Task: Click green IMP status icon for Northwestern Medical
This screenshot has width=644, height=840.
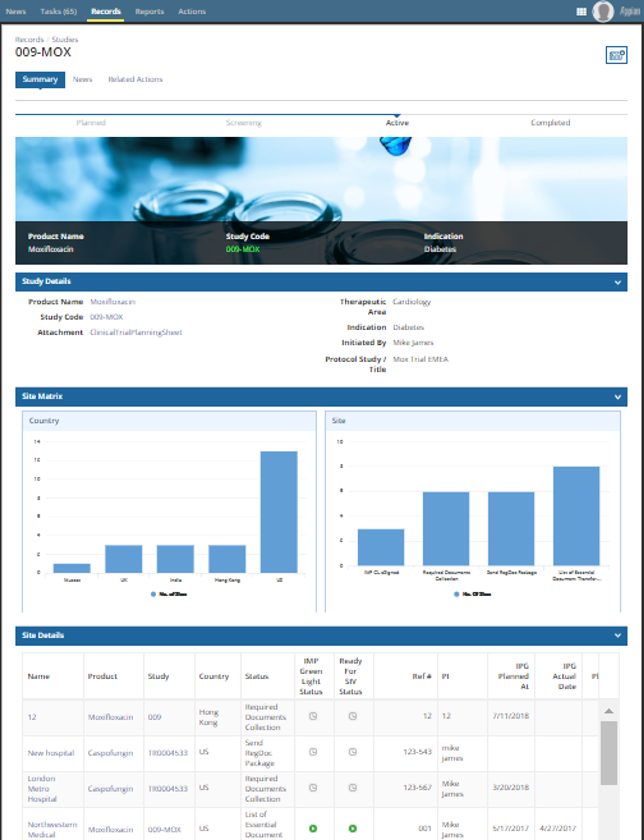Action: pyautogui.click(x=313, y=828)
